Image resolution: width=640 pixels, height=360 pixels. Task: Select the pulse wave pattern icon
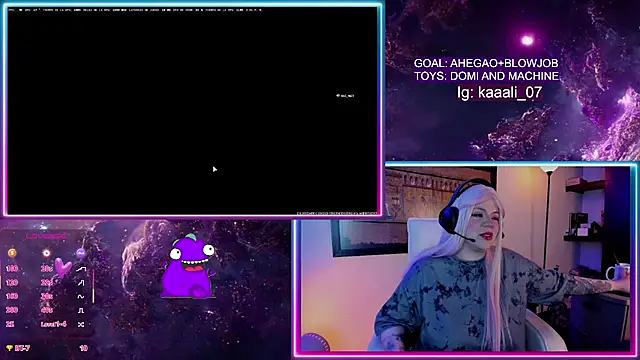click(81, 311)
